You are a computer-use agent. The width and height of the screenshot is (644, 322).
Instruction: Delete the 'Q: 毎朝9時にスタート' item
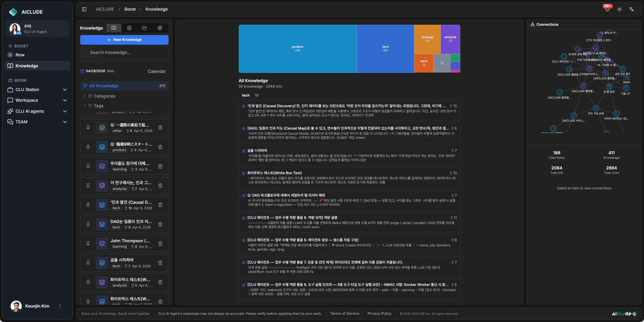[x=160, y=147]
